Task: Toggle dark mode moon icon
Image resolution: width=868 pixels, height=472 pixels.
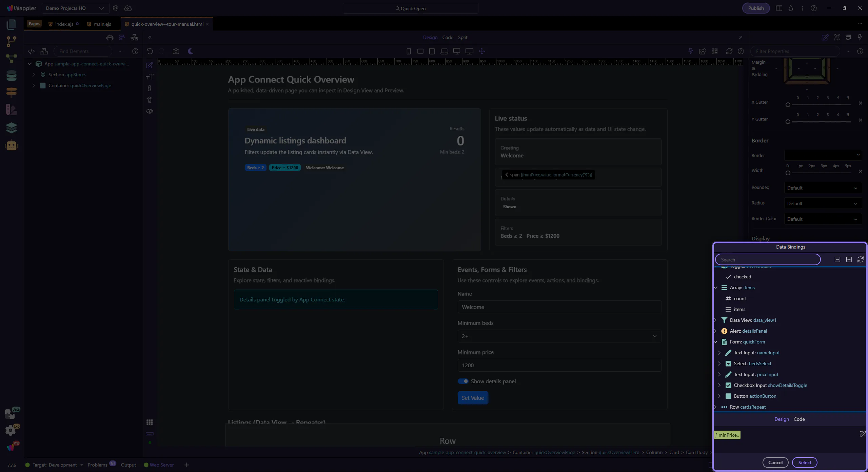Action: click(191, 51)
